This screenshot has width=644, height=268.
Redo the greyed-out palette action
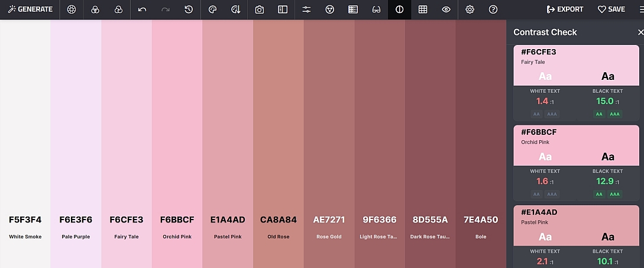[166, 9]
